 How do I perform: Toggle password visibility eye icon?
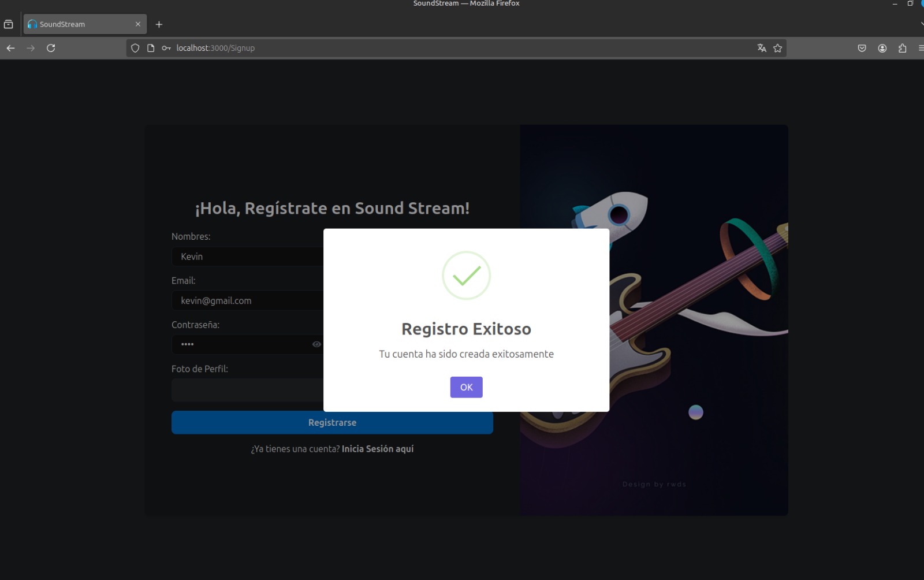tap(316, 344)
